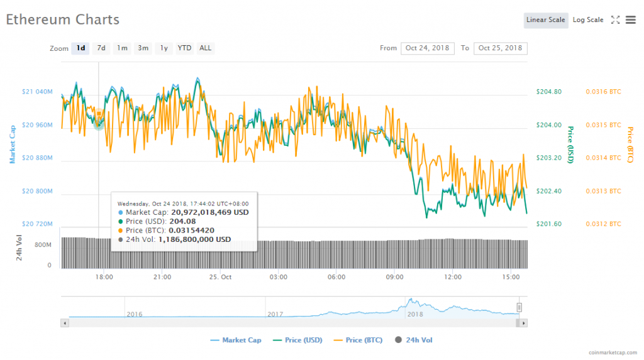This screenshot has width=644, height=360.
Task: Set zoom to 3m
Action: (143, 48)
